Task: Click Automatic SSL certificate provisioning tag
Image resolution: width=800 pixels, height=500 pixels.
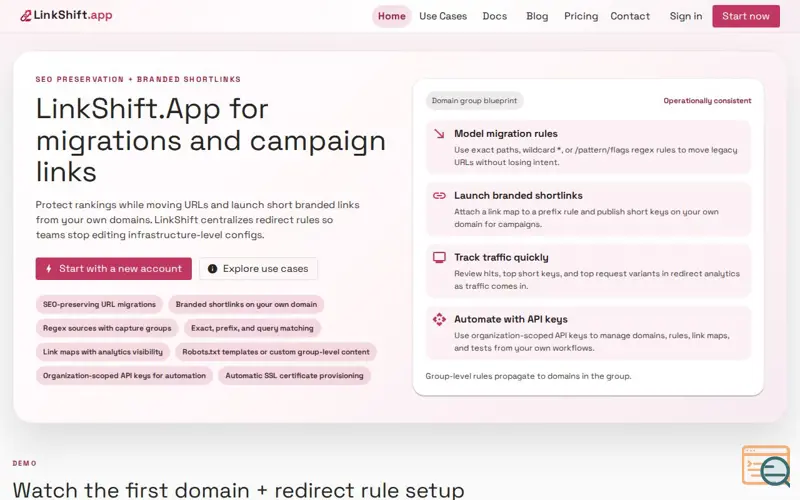Action: click(294, 376)
